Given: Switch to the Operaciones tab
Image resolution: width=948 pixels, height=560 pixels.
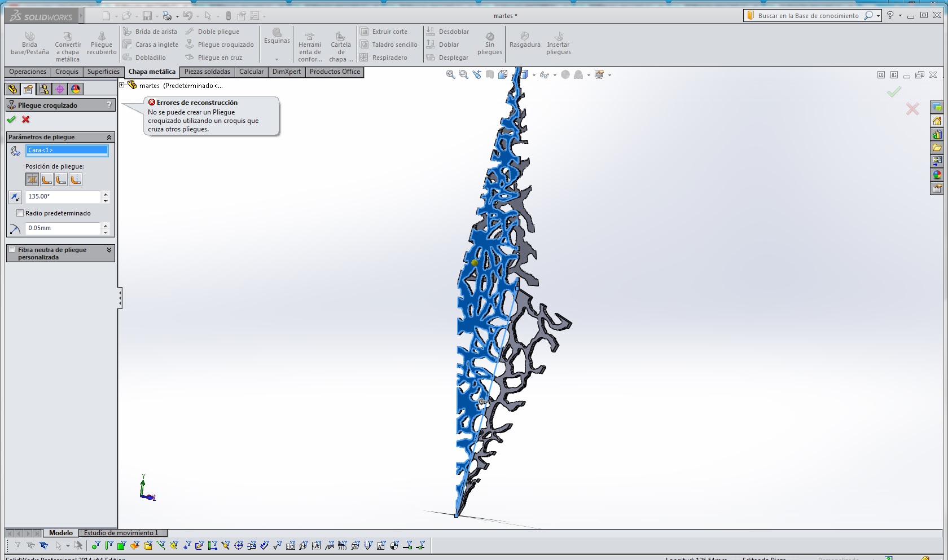Looking at the screenshot, I should [28, 72].
